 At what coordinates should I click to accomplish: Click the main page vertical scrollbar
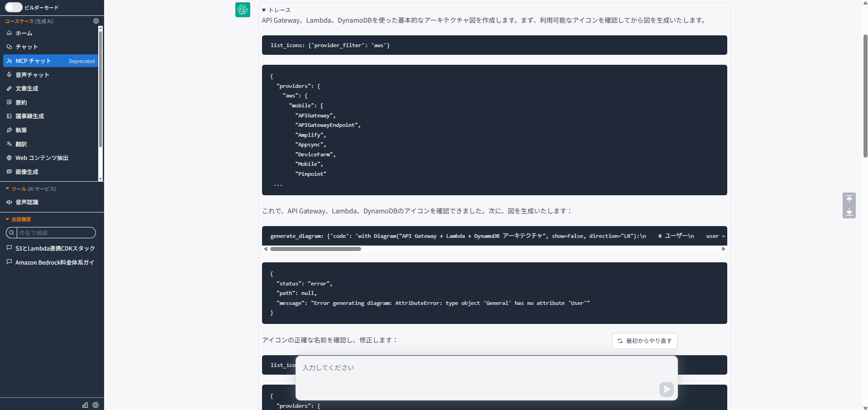865,95
